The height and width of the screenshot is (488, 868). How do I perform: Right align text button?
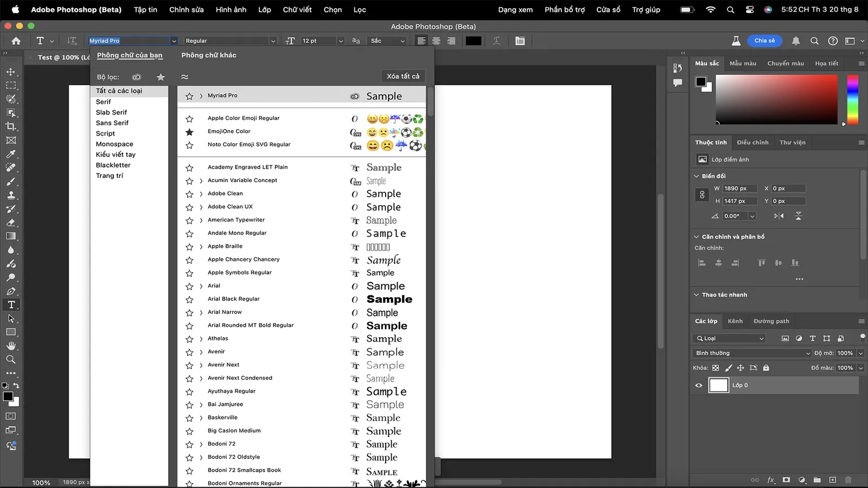point(451,41)
